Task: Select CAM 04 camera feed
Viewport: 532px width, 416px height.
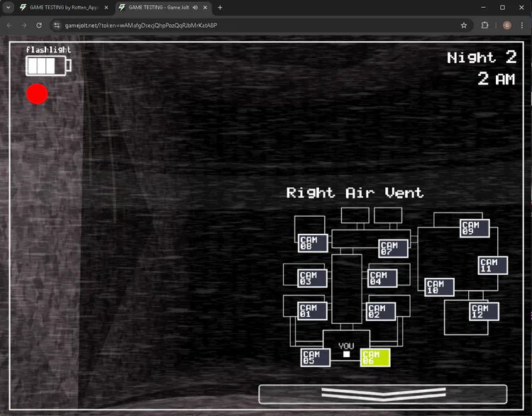Action: pyautogui.click(x=382, y=279)
